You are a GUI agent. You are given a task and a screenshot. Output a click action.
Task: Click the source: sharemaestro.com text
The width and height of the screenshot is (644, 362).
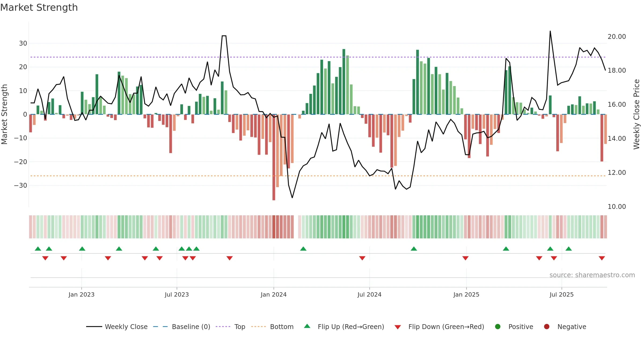tap(592, 275)
